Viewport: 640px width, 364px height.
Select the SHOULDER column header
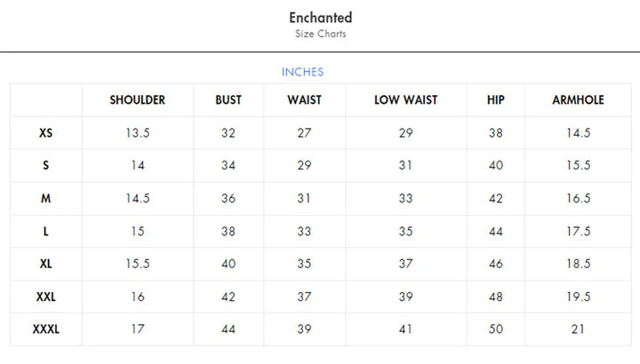click(x=137, y=100)
